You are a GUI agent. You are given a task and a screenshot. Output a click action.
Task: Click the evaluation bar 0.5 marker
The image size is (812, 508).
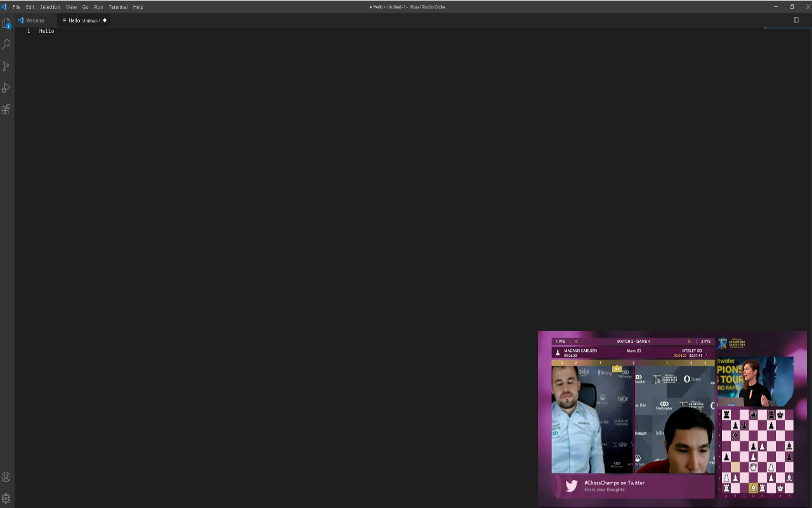click(x=617, y=368)
